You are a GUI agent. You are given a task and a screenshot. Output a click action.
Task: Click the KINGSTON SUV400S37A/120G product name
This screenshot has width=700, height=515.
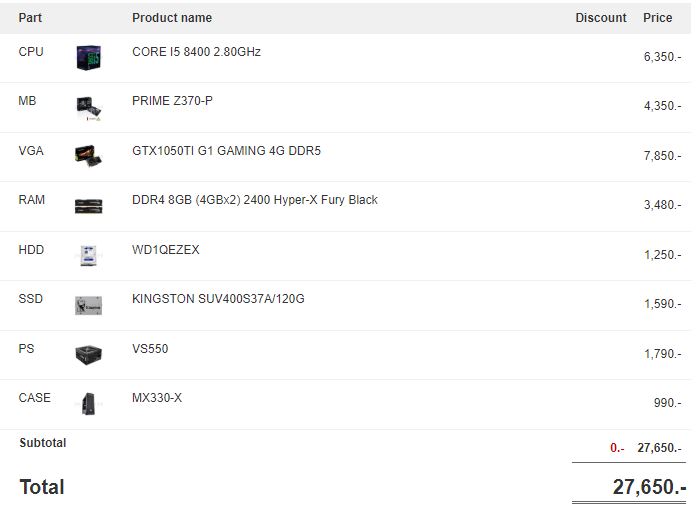pyautogui.click(x=218, y=299)
